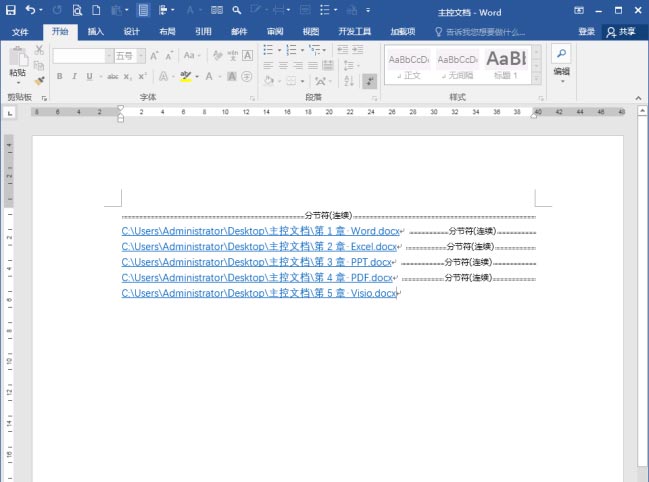Collapse the ribbon with the chevron
Viewport: 649px width, 482px height.
click(x=638, y=98)
